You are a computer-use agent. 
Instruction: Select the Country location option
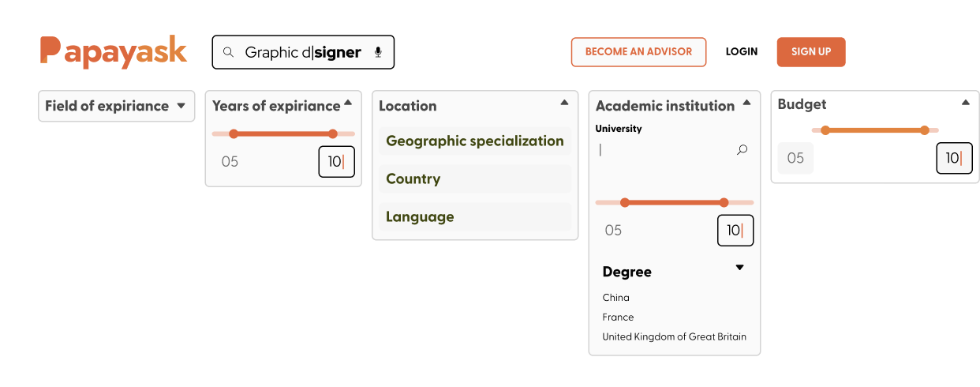(475, 179)
